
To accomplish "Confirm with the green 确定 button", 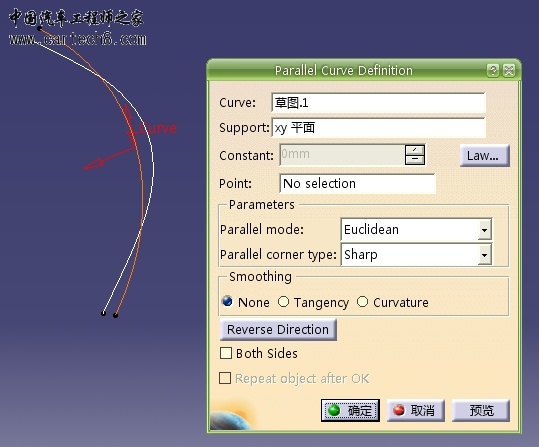I will 350,410.
